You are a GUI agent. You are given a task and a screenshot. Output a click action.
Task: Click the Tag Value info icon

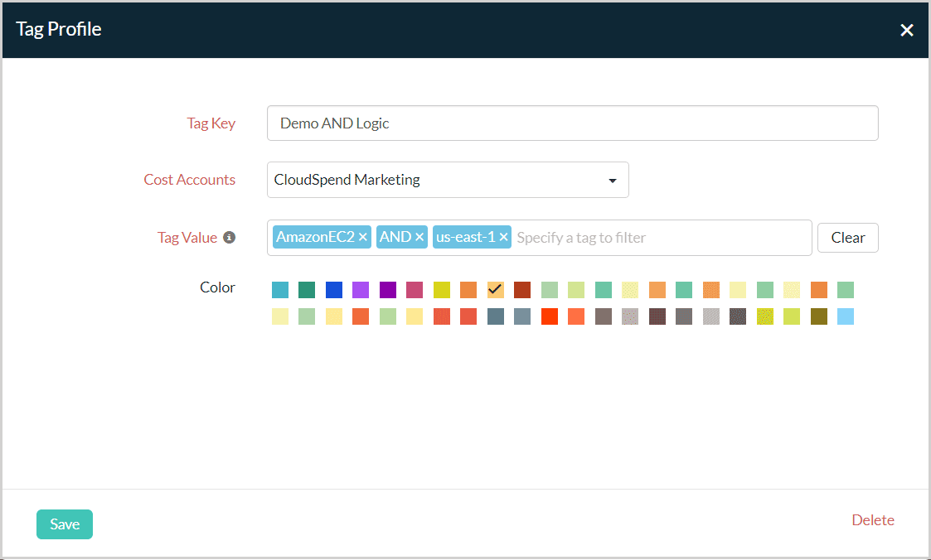[230, 238]
